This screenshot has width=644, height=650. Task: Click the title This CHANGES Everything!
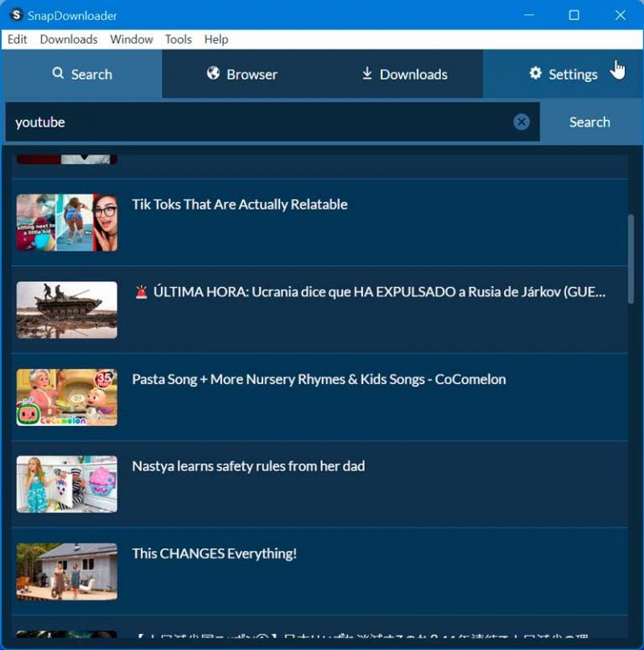[x=215, y=554]
